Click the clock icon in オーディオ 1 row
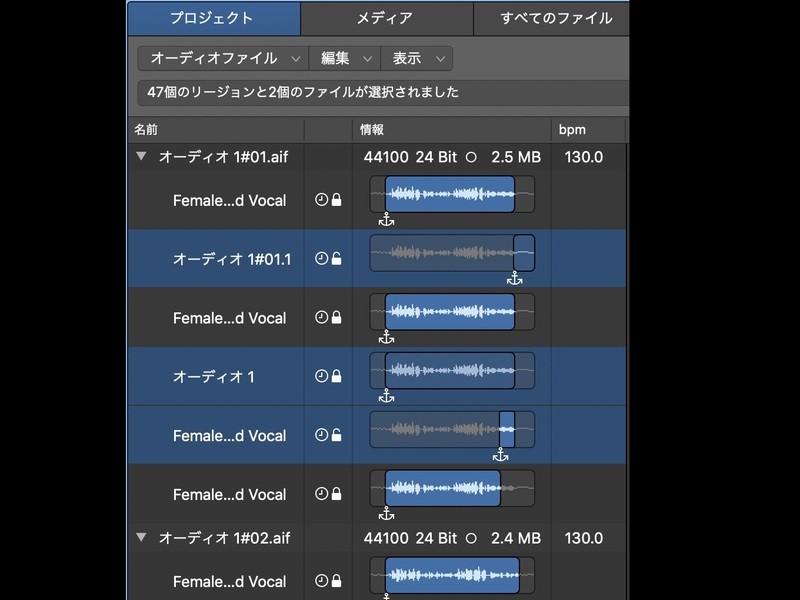Image resolution: width=800 pixels, height=600 pixels. pos(321,377)
